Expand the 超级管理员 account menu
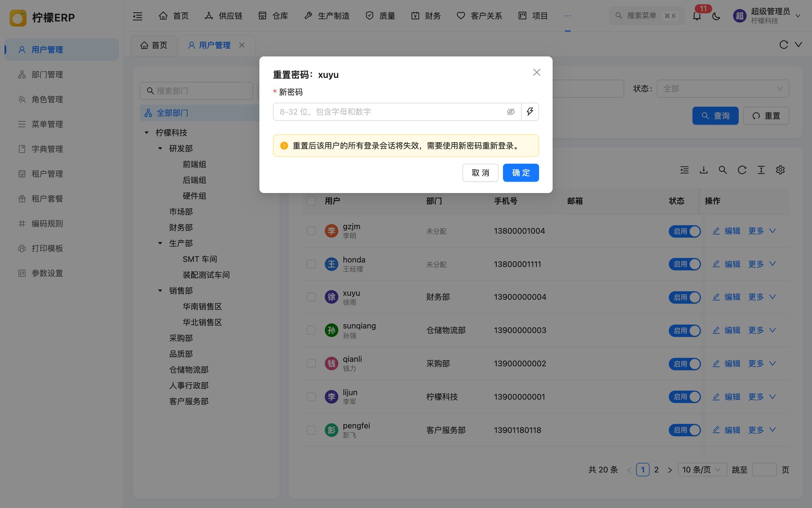Screen dimensions: 812x508 (767, 16)
